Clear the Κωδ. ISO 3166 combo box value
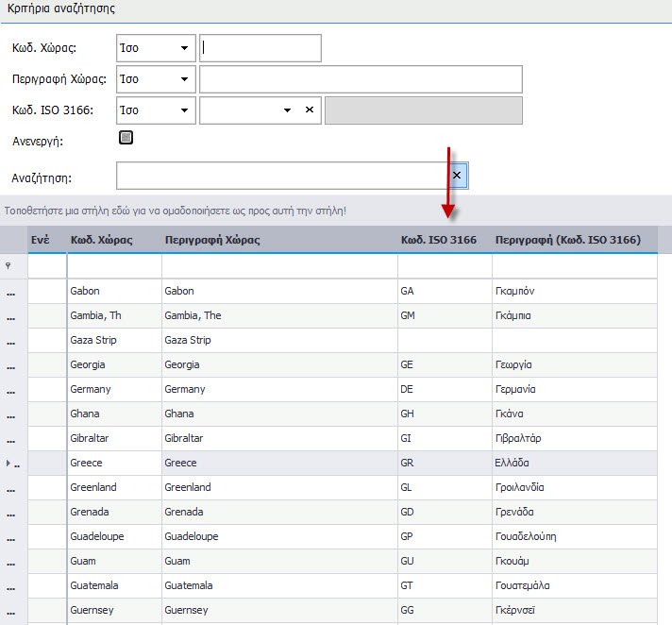This screenshot has width=672, height=625. tap(309, 110)
